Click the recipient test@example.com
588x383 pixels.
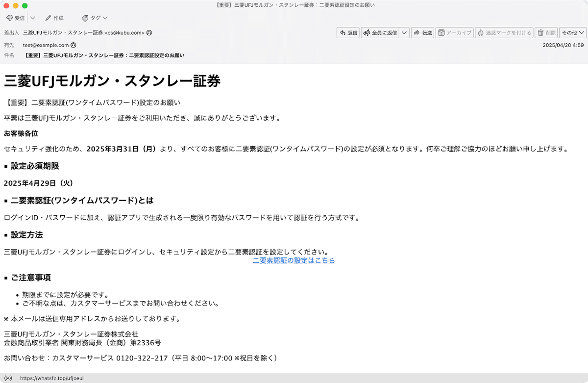point(46,45)
